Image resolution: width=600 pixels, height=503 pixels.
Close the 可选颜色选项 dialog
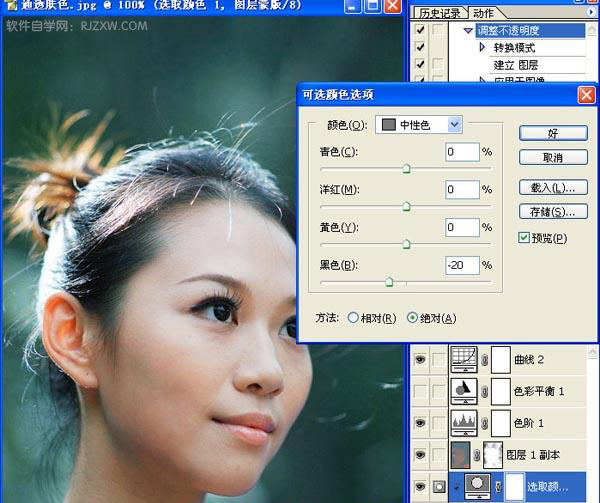pos(586,95)
